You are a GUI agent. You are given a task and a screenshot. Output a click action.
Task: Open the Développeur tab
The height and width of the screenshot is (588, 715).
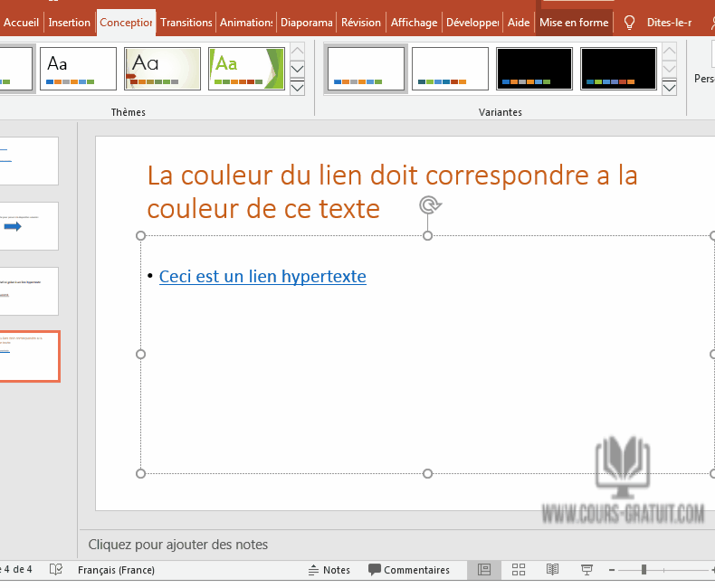(472, 23)
